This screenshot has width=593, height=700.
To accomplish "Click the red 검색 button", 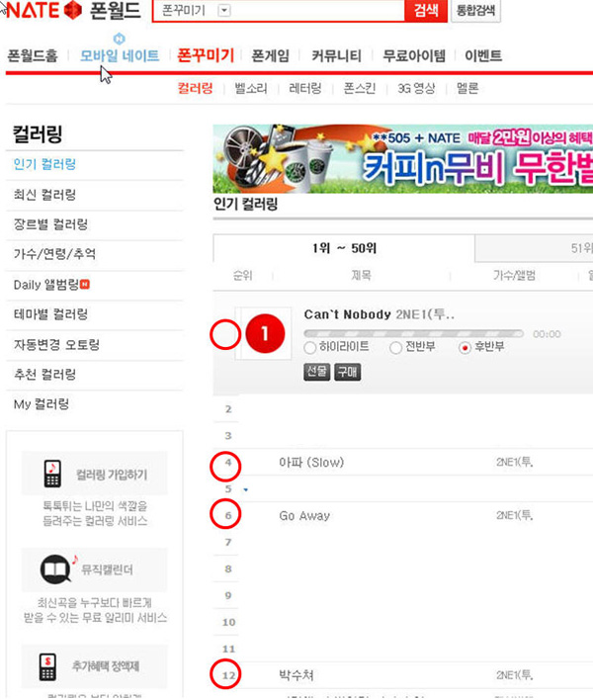I will [426, 10].
